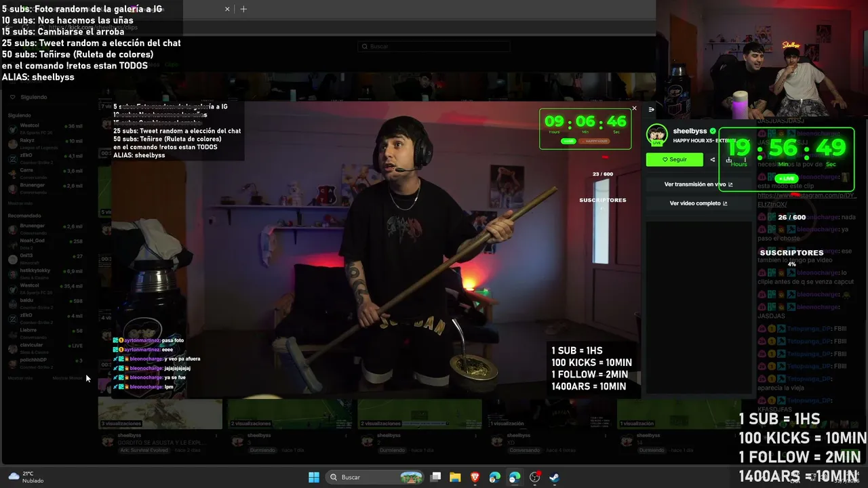868x488 pixels.
Task: Open File Explorer from the taskbar
Action: tap(455, 477)
